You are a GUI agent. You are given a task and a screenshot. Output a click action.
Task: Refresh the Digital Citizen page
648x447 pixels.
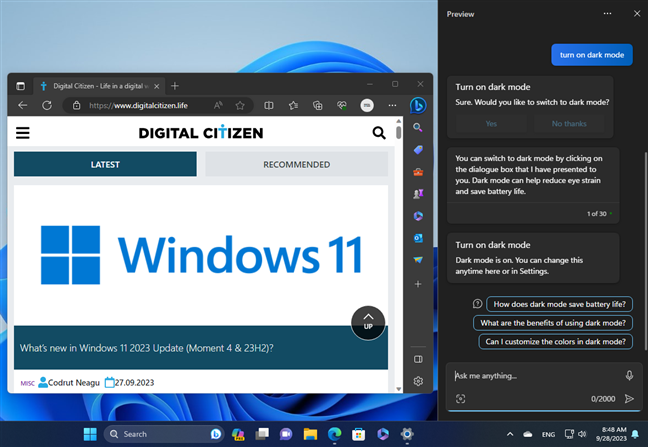(47, 105)
